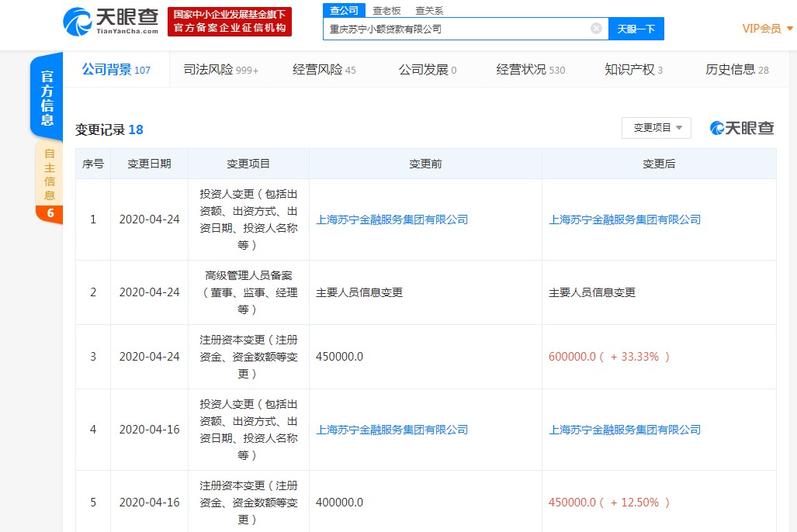
Task: Switch to the 公司发展 tab
Action: point(421,69)
